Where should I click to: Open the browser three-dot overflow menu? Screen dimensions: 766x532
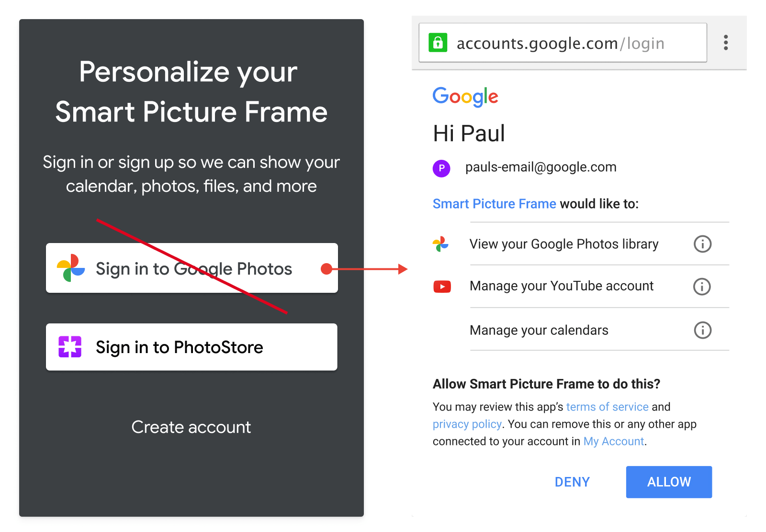coord(726,43)
